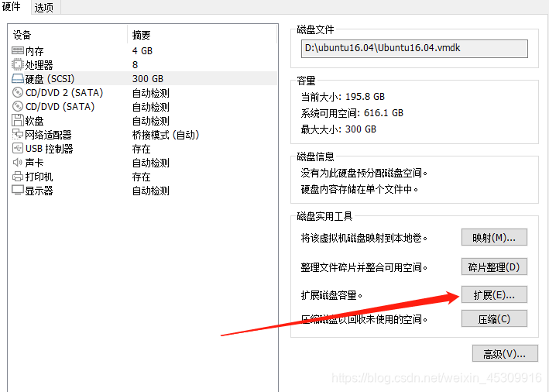Click the sound card (声卡) speaker icon
Image resolution: width=549 pixels, height=392 pixels.
(x=18, y=162)
